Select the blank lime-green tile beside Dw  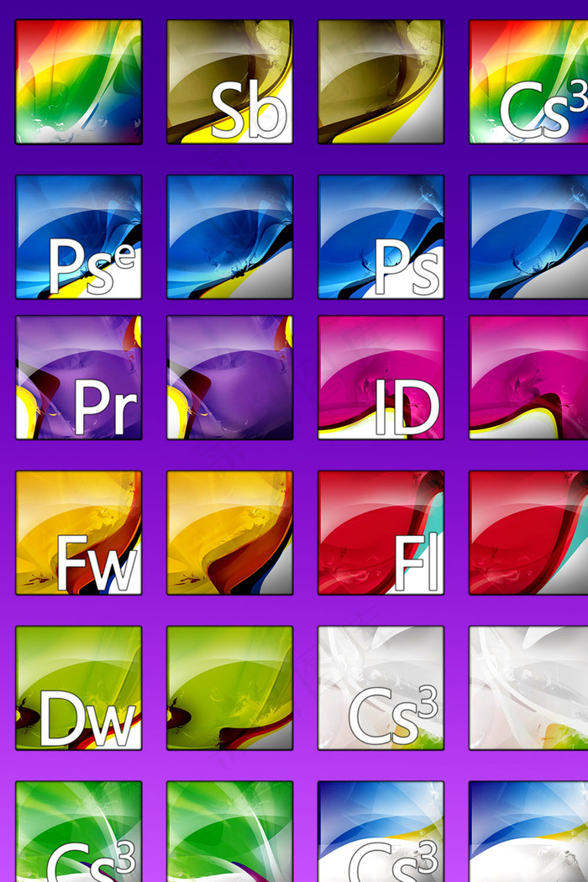point(230,688)
